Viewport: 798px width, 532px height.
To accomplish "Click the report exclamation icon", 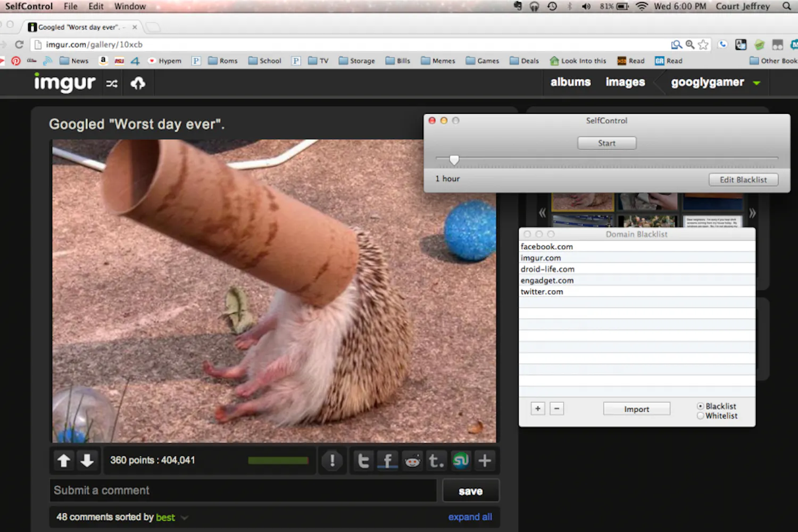I will (x=332, y=461).
